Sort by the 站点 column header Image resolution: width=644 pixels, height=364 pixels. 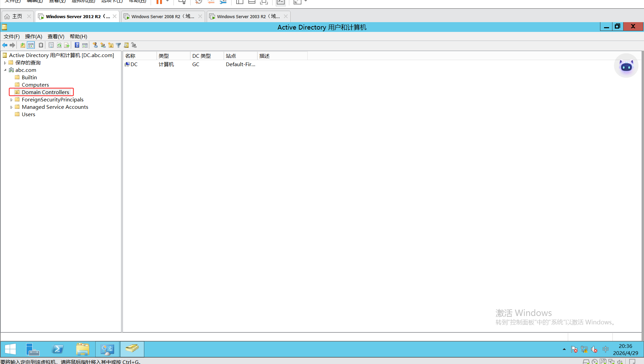[240, 56]
